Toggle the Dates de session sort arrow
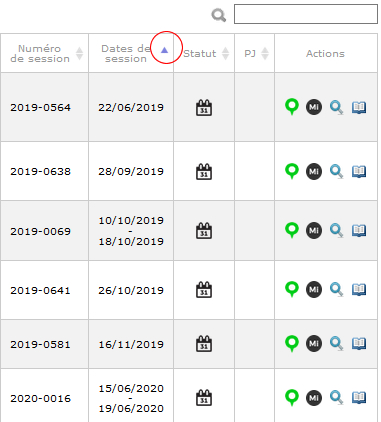Screen dimensions: 381x422 (164, 50)
